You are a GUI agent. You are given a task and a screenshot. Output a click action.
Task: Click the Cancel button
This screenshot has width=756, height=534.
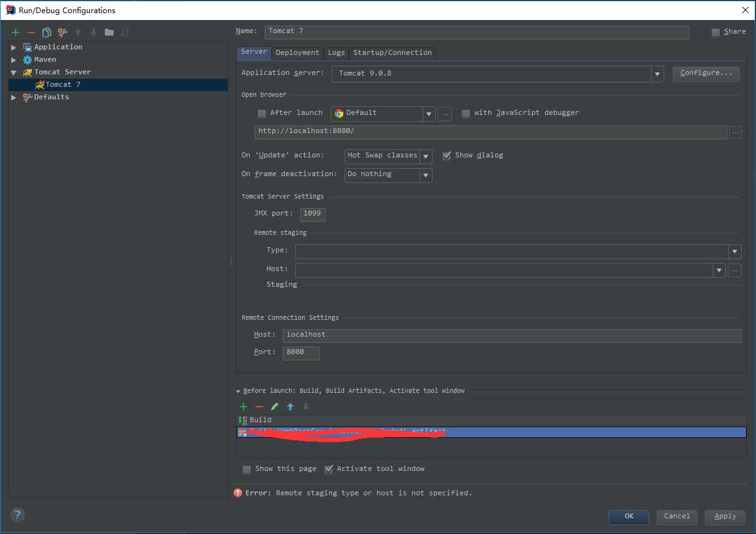677,517
